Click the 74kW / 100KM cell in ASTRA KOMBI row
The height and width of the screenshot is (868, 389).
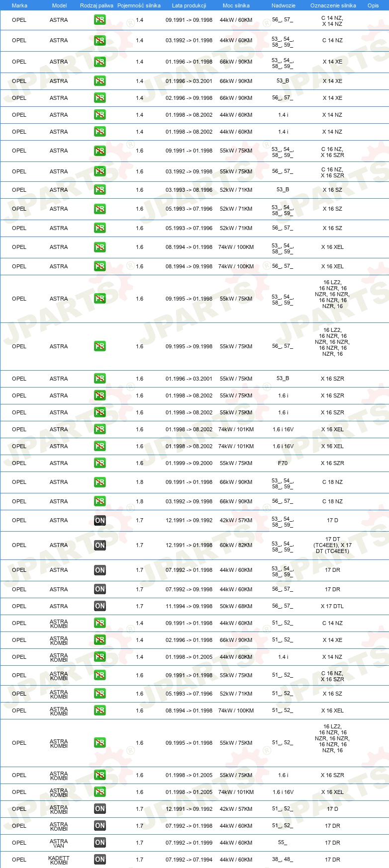tap(236, 710)
